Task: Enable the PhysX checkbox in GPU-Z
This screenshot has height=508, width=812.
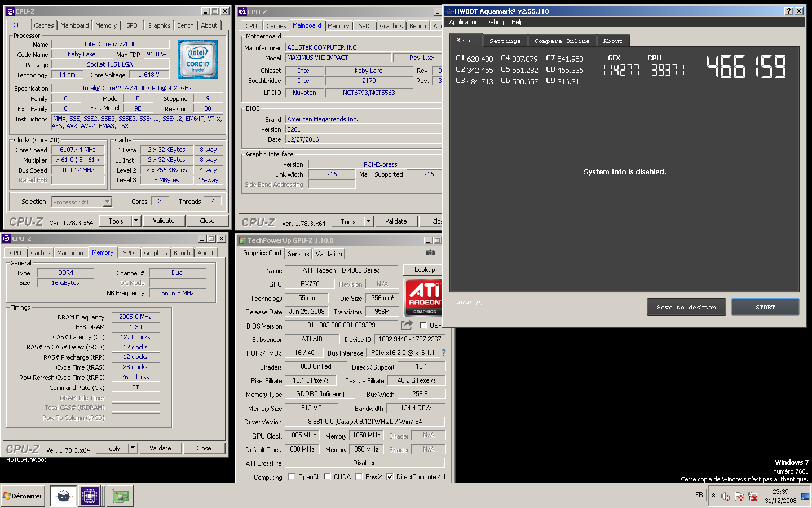Action: (x=359, y=477)
